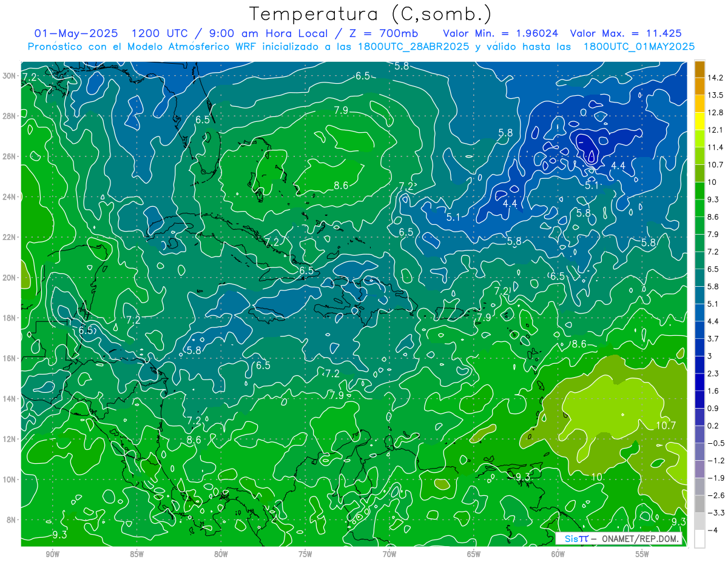Click the color bar label "11.4"
This screenshot has height=562, width=728.
coord(716,147)
